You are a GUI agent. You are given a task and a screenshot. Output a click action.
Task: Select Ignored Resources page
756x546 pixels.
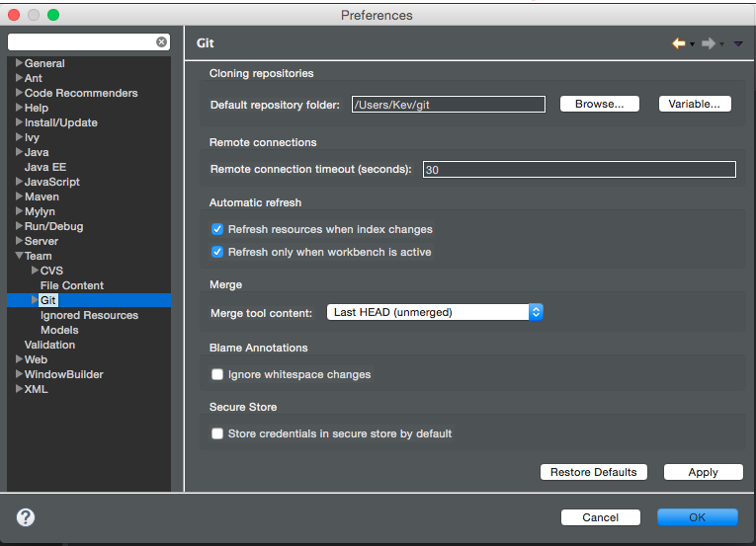(89, 315)
